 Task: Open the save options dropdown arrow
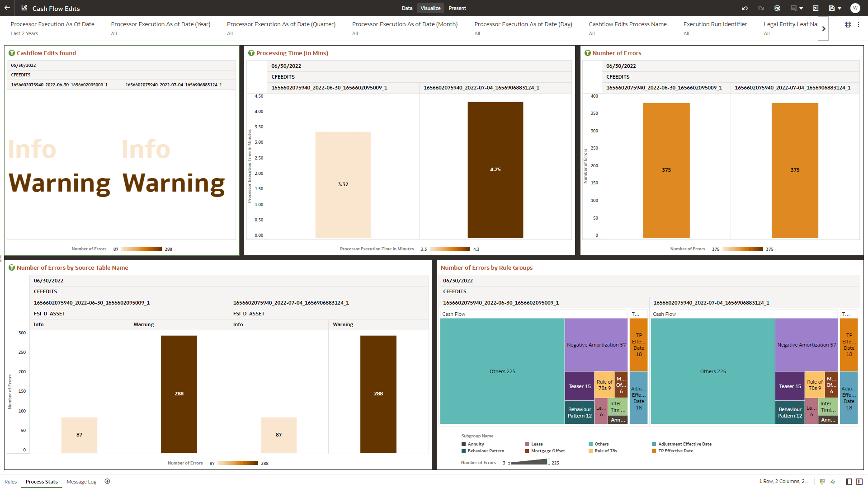point(840,8)
